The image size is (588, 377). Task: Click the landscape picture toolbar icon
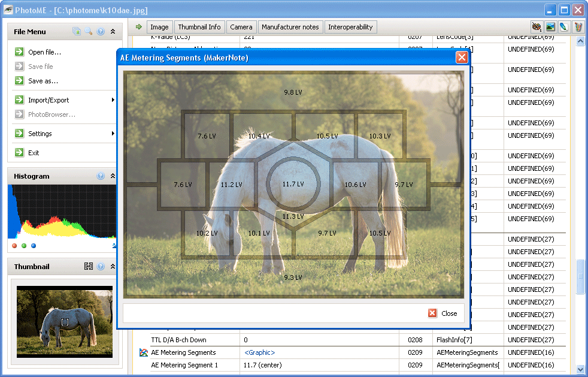pyautogui.click(x=550, y=26)
